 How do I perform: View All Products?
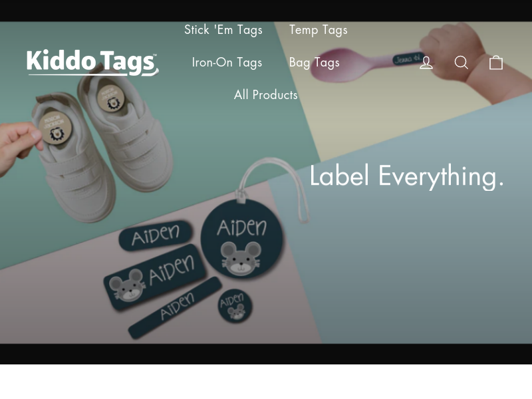(265, 94)
